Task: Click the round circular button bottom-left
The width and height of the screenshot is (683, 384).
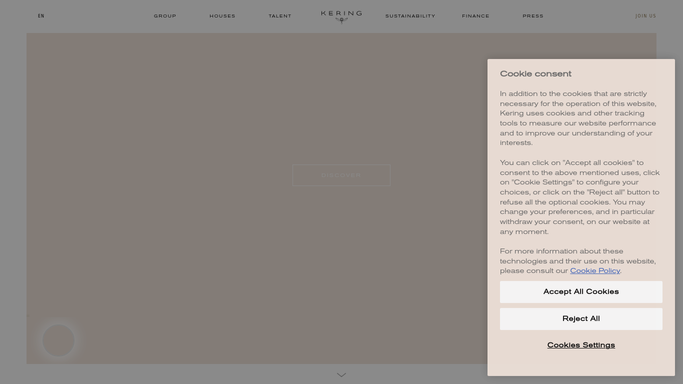Action: click(x=58, y=340)
